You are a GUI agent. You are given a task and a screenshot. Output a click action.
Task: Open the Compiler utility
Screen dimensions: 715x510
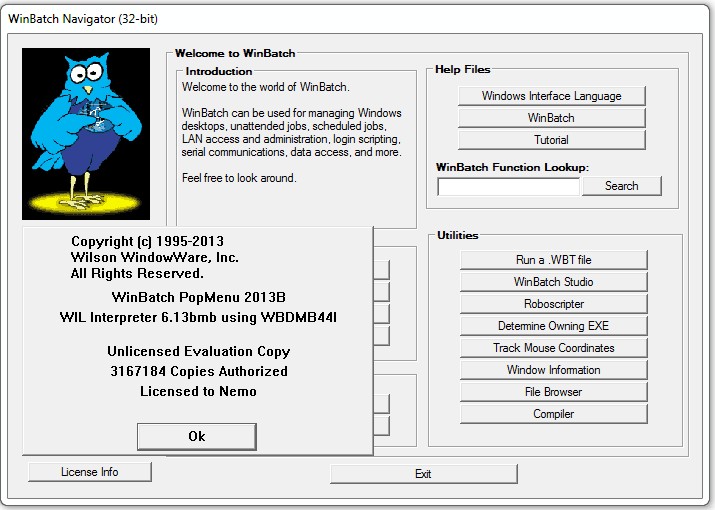(554, 414)
